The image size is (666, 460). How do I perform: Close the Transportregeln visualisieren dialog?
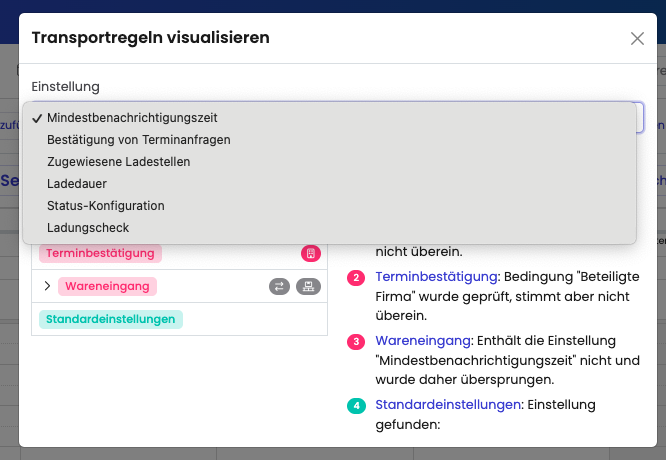[637, 39]
